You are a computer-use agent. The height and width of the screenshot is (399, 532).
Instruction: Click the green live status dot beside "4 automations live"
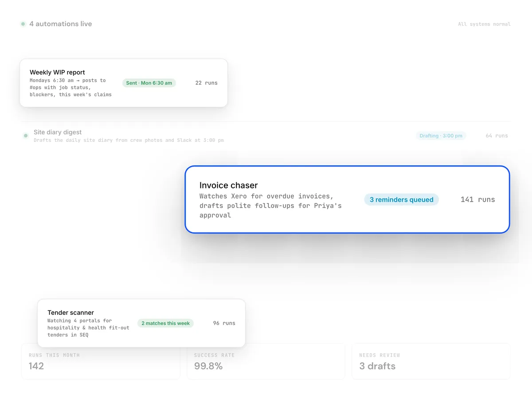point(23,24)
